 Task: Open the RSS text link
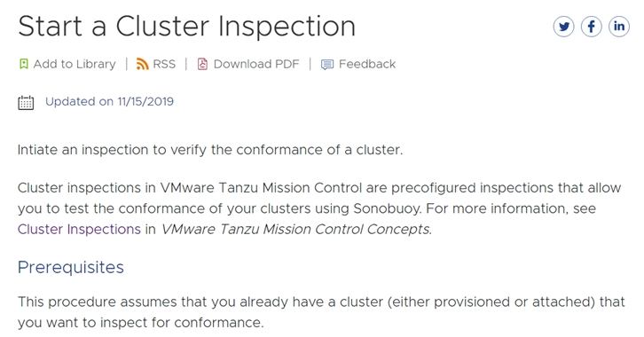[x=164, y=64]
